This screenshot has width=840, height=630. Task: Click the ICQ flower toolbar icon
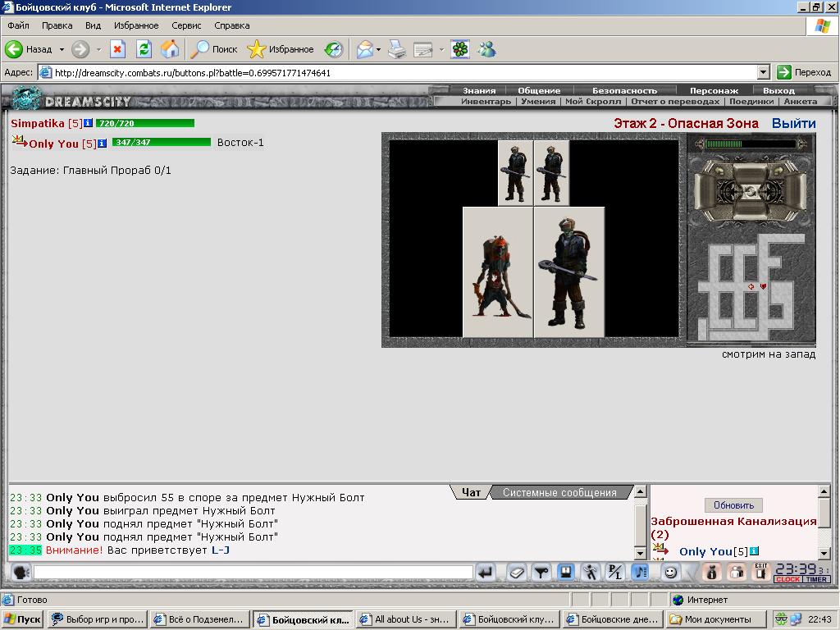[460, 49]
